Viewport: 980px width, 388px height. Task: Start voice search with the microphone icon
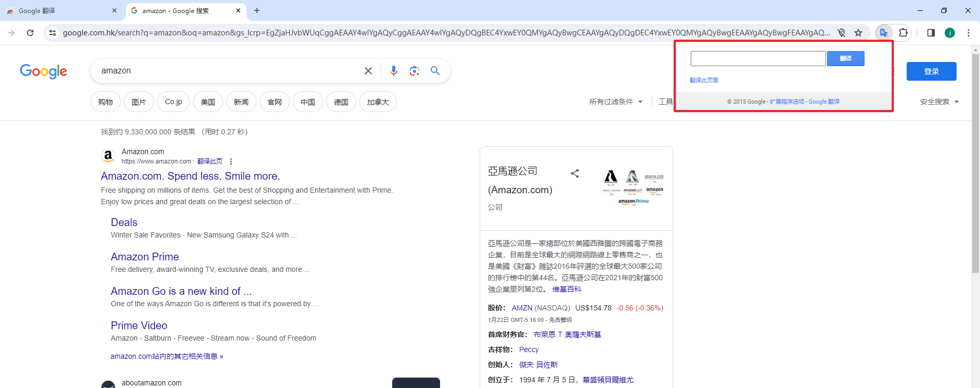click(394, 71)
